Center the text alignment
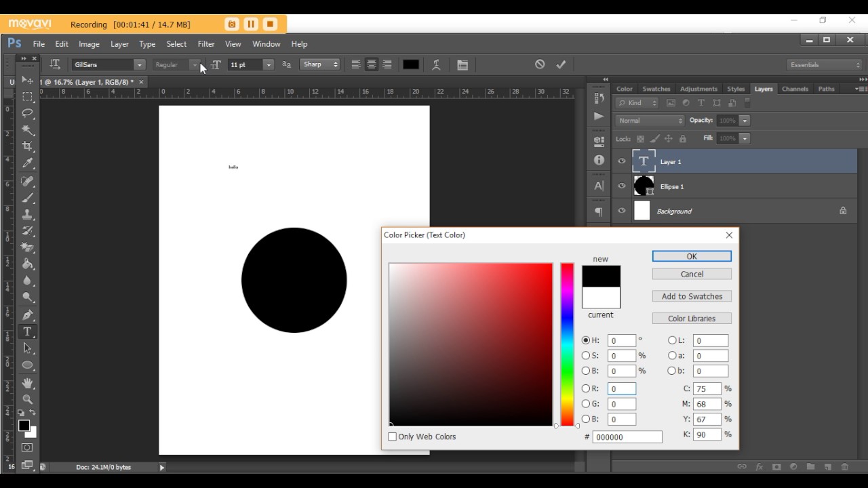Screen dimensions: 868x488 click(x=372, y=64)
